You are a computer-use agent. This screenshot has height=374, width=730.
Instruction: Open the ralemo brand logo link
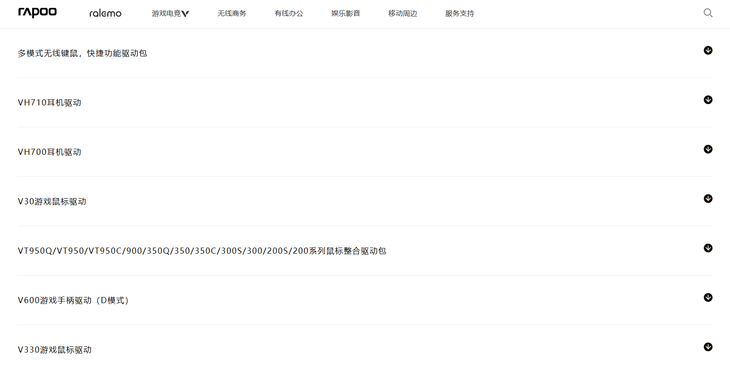pyautogui.click(x=105, y=14)
